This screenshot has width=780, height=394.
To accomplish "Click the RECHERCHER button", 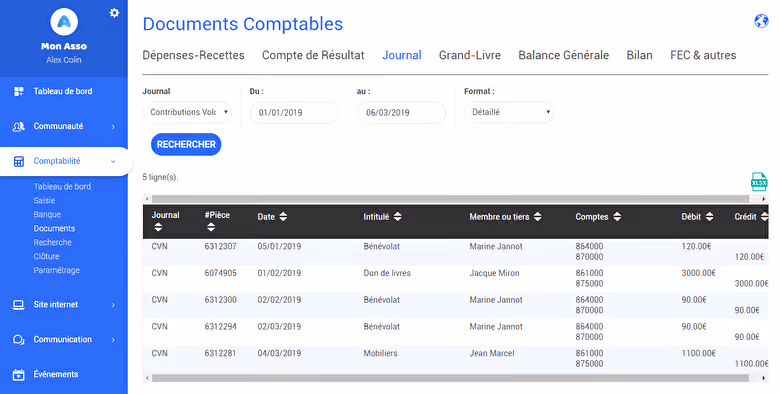I will point(186,144).
